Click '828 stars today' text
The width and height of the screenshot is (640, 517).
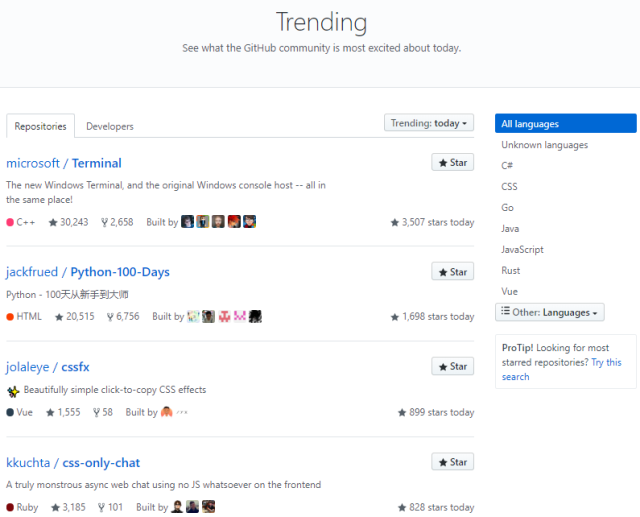pyautogui.click(x=436, y=507)
